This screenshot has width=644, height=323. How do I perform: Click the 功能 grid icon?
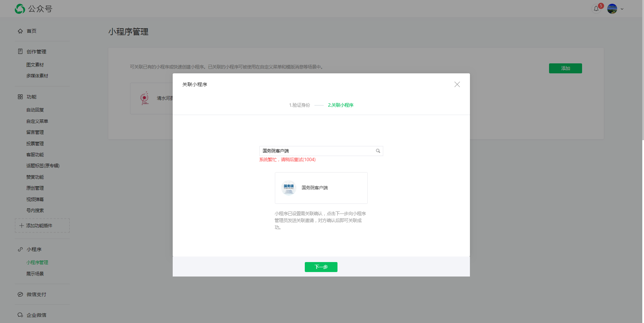click(20, 97)
